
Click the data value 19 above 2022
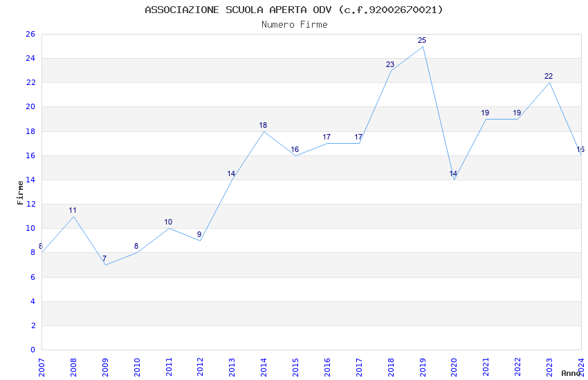[x=517, y=113]
